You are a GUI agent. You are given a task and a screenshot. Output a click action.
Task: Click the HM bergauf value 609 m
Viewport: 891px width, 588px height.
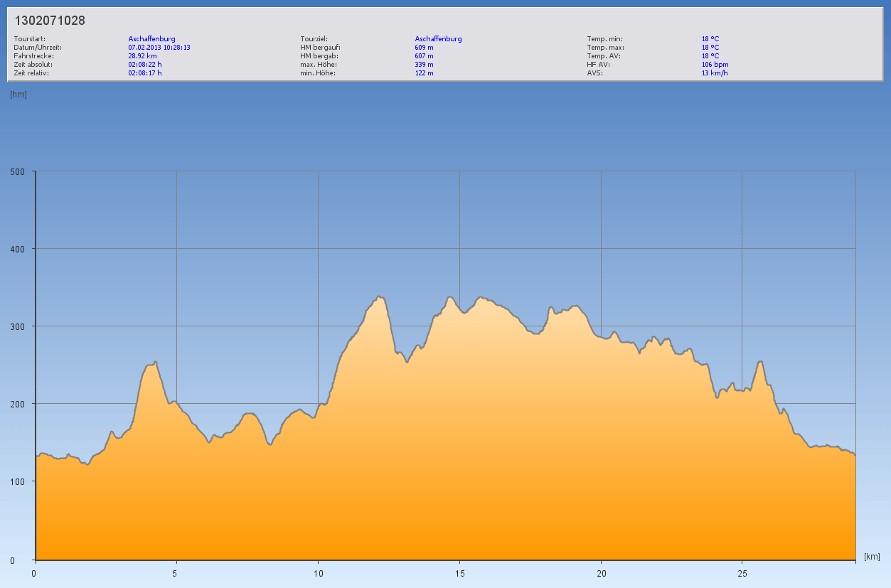tap(424, 47)
